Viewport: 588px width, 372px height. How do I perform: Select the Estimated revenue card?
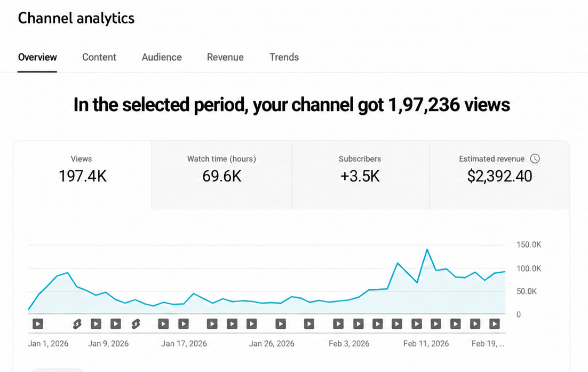pyautogui.click(x=499, y=175)
